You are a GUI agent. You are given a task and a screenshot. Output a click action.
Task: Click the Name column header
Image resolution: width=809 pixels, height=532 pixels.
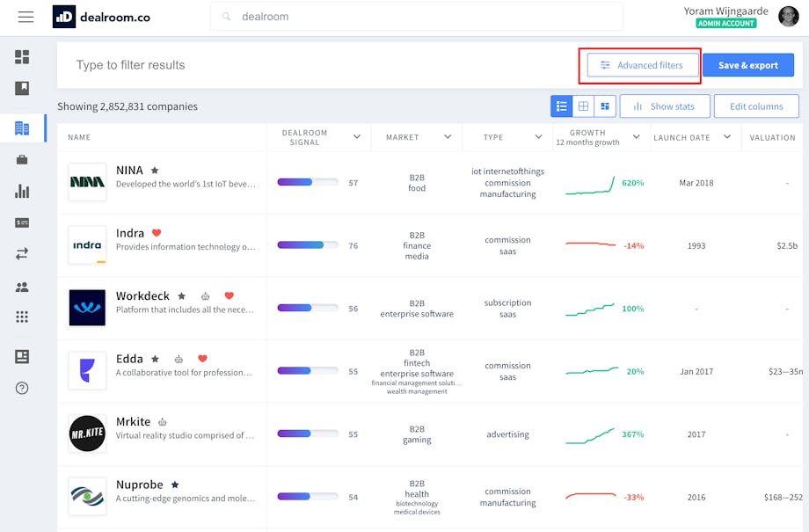point(79,137)
